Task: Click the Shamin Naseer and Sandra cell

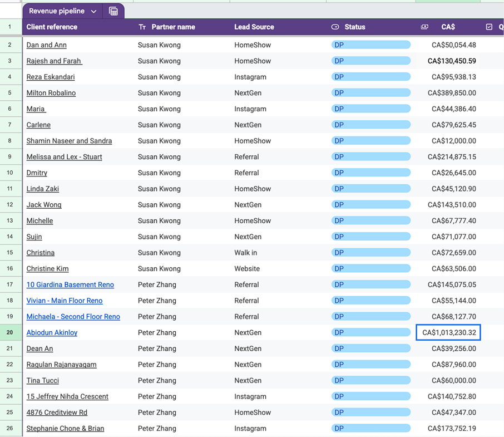Action: click(78, 141)
